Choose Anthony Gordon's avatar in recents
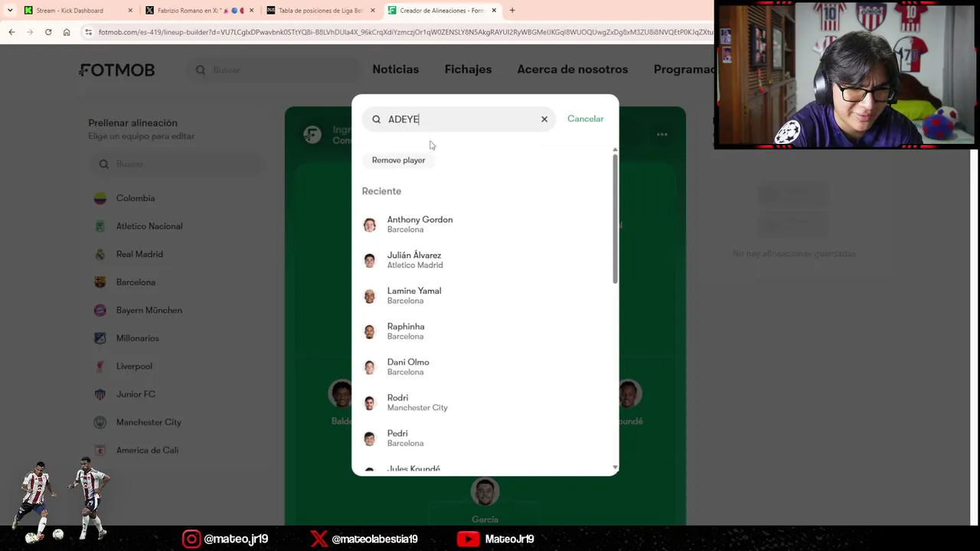The width and height of the screenshot is (980, 551). [x=370, y=224]
